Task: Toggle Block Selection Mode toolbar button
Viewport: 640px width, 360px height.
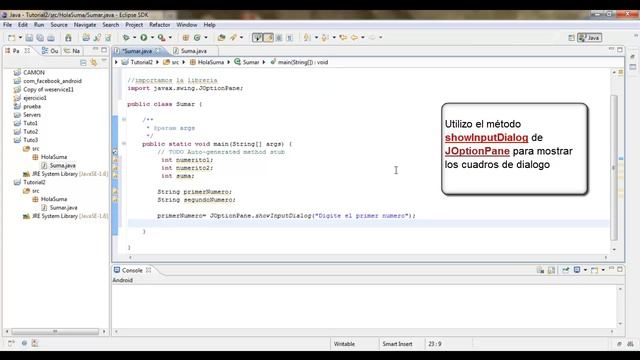Action: pyautogui.click(x=279, y=38)
